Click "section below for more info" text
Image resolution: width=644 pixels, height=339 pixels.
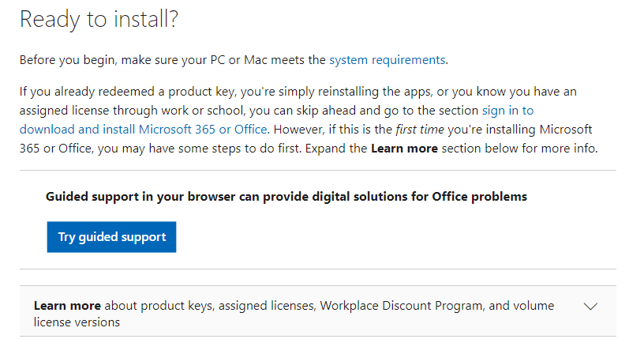[528, 148]
